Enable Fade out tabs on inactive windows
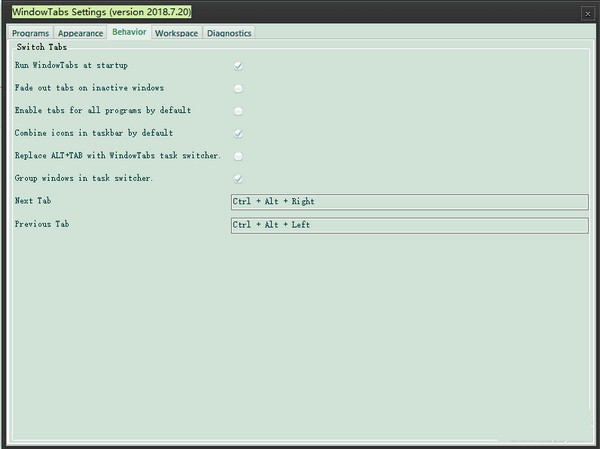 pos(238,88)
